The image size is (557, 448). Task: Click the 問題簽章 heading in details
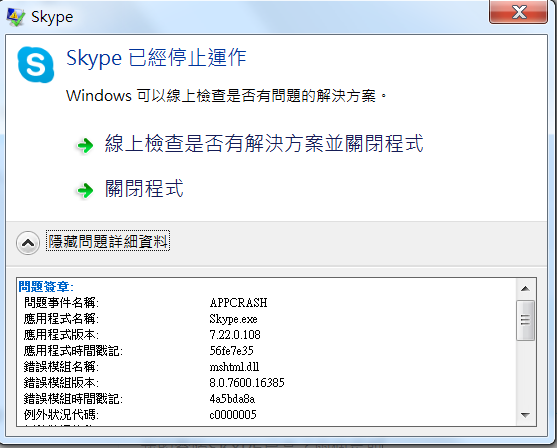46,286
